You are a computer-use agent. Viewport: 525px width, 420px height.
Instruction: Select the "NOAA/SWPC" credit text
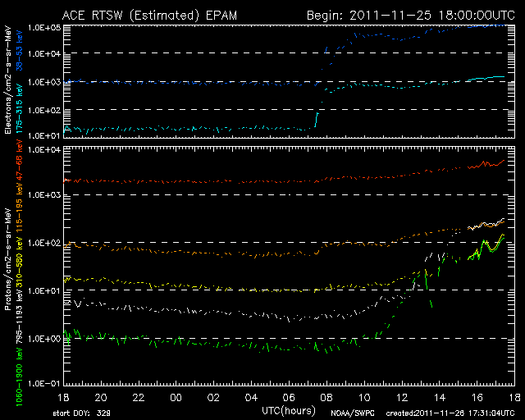[349, 413]
